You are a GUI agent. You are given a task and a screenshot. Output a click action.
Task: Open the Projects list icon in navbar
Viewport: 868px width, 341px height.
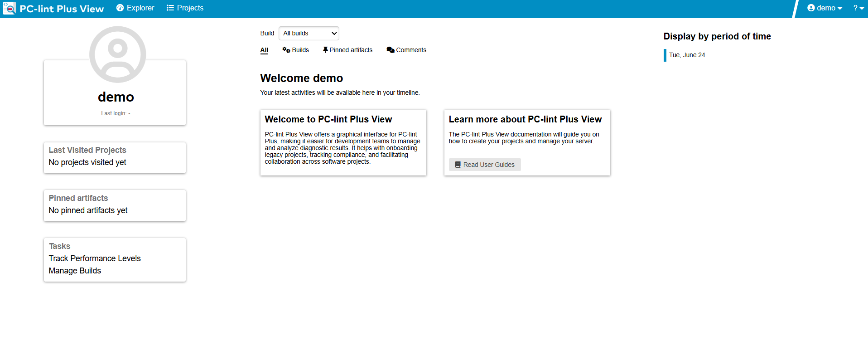click(x=170, y=8)
